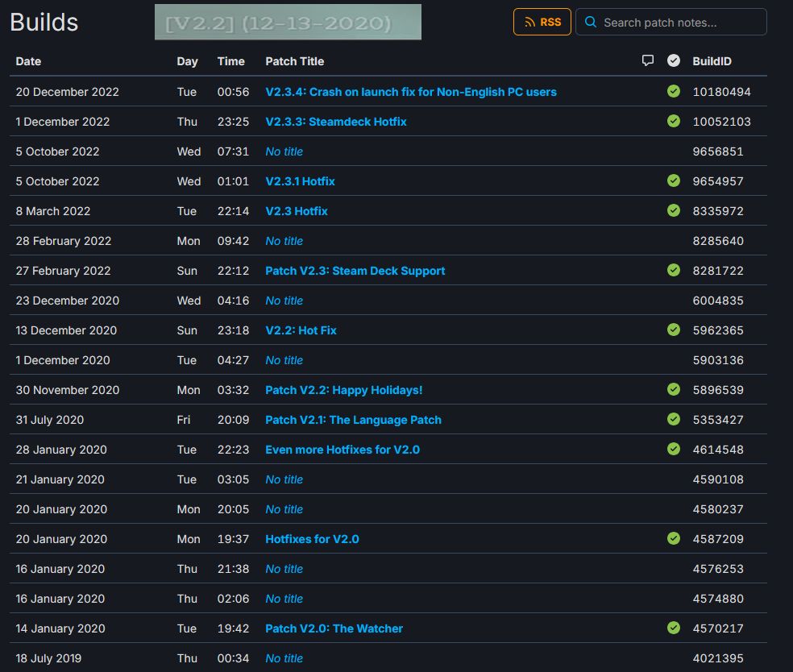Open the RSS feed button
This screenshot has height=672, width=793.
tap(542, 23)
